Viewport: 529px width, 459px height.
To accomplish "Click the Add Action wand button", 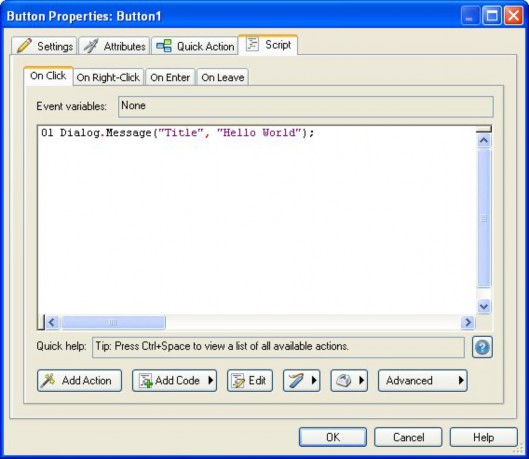I will tap(79, 380).
